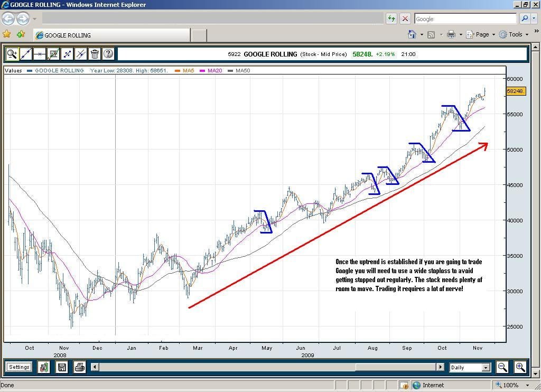Stop page loading with red X icon

tap(405, 18)
